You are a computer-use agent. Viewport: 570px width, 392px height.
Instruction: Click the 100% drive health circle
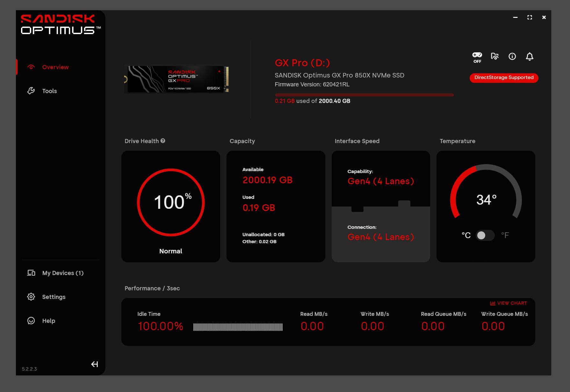[x=171, y=202]
